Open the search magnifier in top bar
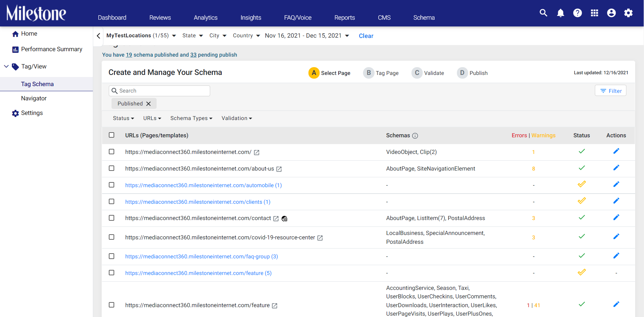The image size is (644, 317). click(543, 13)
